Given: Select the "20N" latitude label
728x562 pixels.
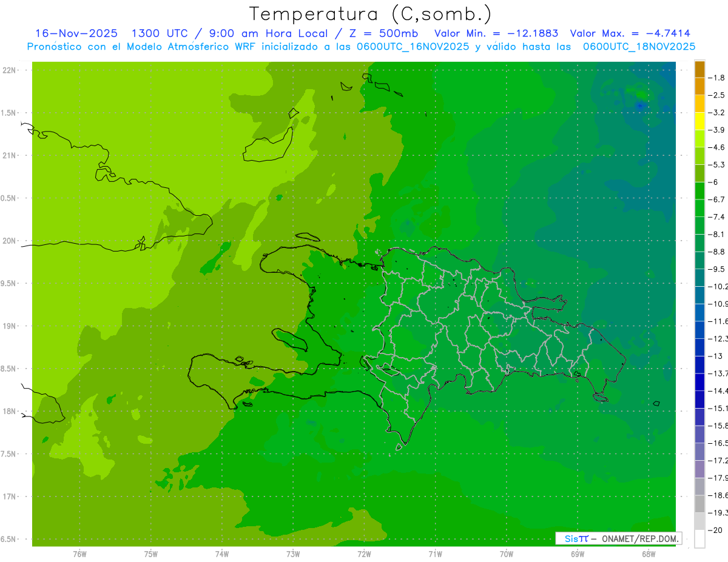Looking at the screenshot, I should 8,241.
